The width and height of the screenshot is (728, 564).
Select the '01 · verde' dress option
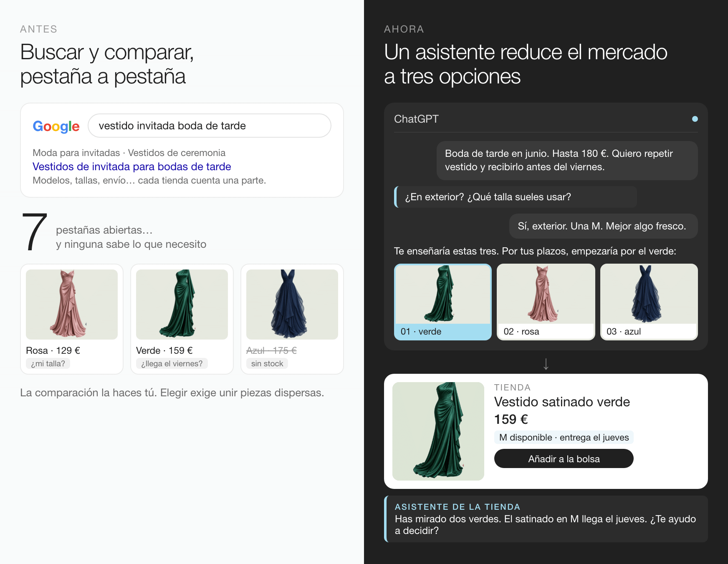coord(443,302)
